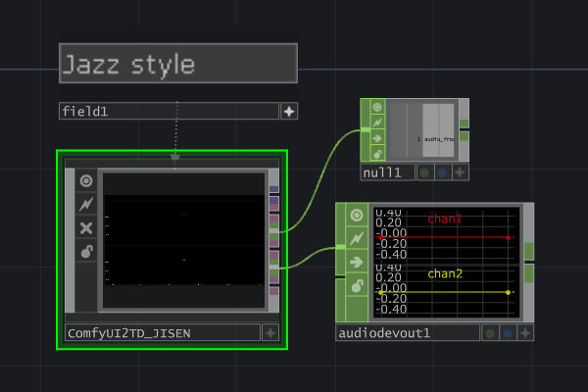Select the audiodevout1 node name label
This screenshot has width=588, height=392.
[x=408, y=333]
